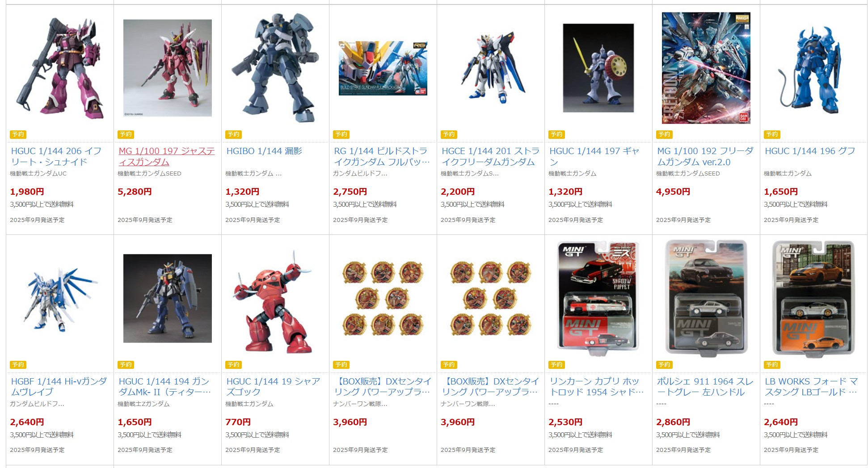This screenshot has height=468, width=868.
Task: Click the blue HGUC 196 グフ figure image
Action: [x=813, y=68]
